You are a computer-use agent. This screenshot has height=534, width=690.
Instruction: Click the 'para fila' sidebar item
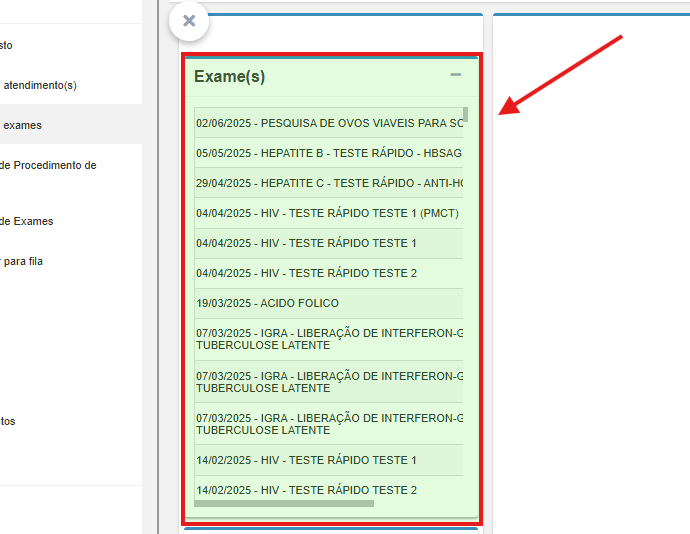point(22,261)
